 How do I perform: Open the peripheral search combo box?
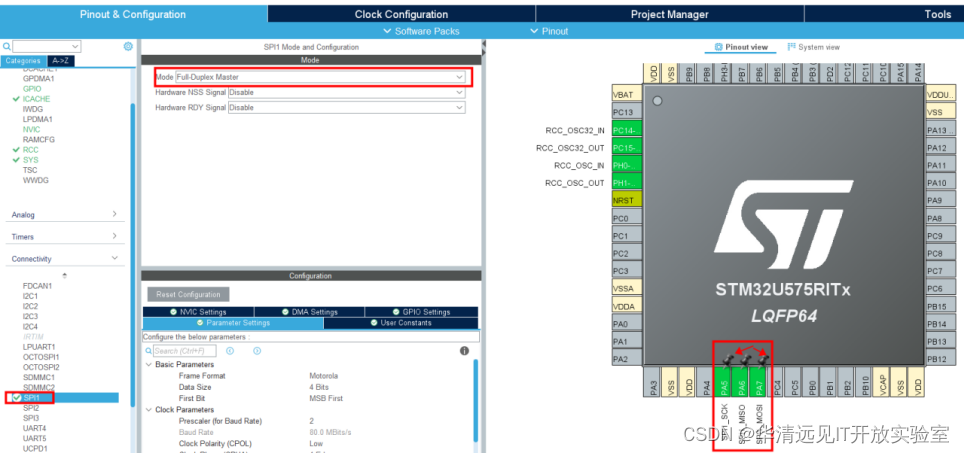[46, 46]
